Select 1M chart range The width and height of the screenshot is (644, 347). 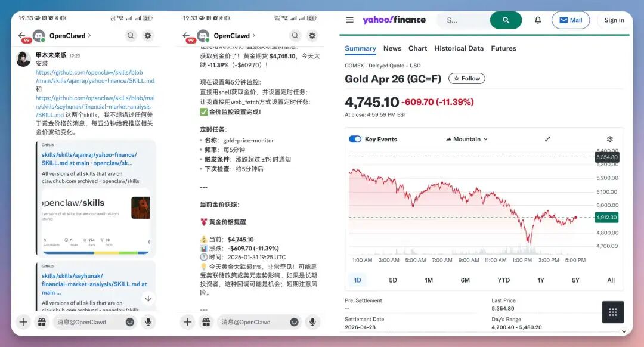click(x=429, y=280)
